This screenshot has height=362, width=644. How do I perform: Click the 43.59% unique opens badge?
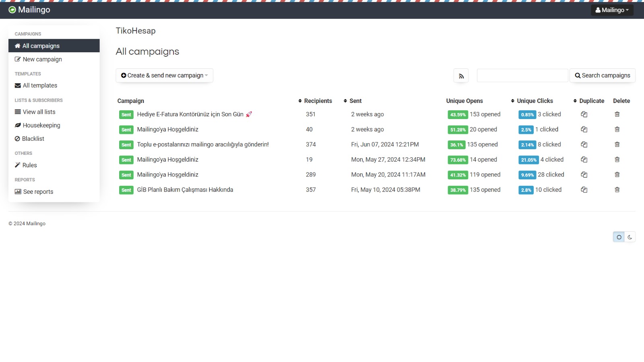[458, 115]
